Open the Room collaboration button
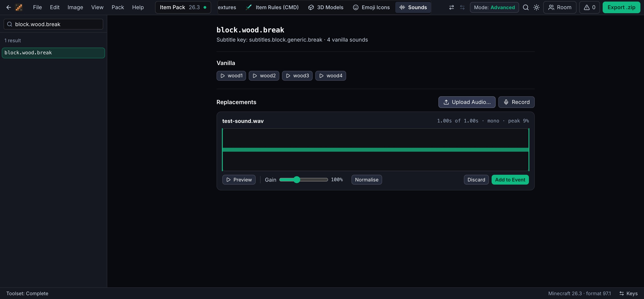The image size is (644, 299). click(560, 8)
